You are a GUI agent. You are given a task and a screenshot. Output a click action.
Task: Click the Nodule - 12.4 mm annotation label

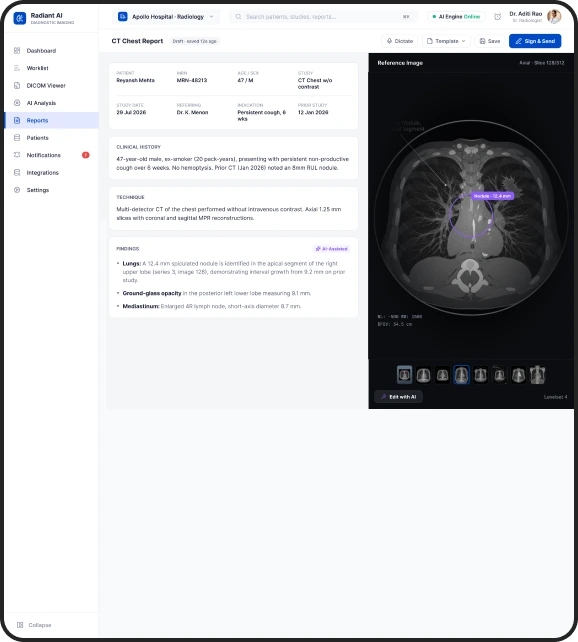pyautogui.click(x=492, y=196)
